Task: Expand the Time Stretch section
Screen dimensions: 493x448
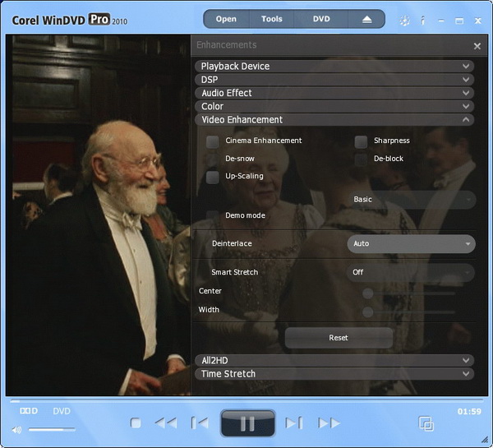Action: pos(334,374)
